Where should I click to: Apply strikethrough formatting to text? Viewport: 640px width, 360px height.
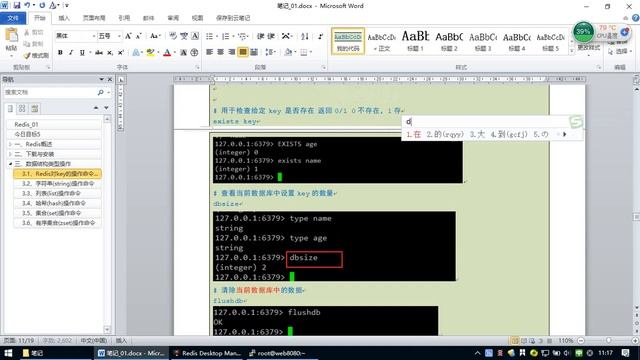click(99, 52)
